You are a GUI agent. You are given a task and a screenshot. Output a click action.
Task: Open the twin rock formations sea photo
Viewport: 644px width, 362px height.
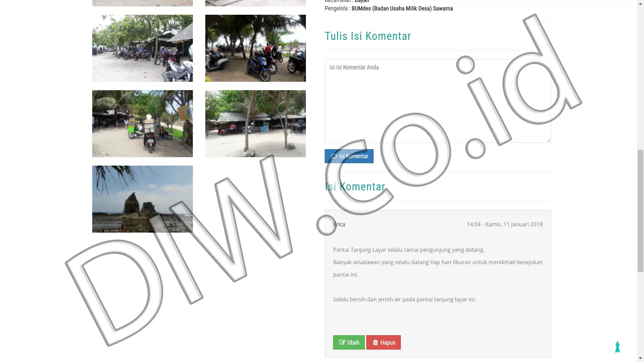pyautogui.click(x=143, y=199)
